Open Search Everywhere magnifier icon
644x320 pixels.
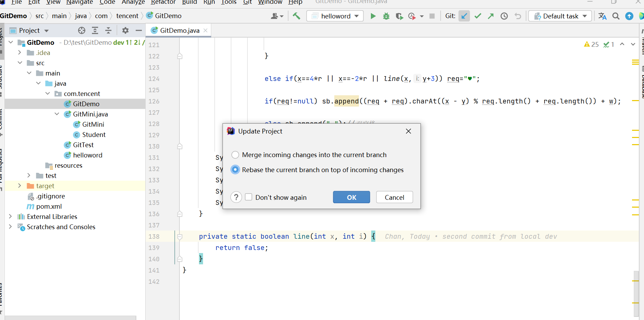click(x=616, y=16)
